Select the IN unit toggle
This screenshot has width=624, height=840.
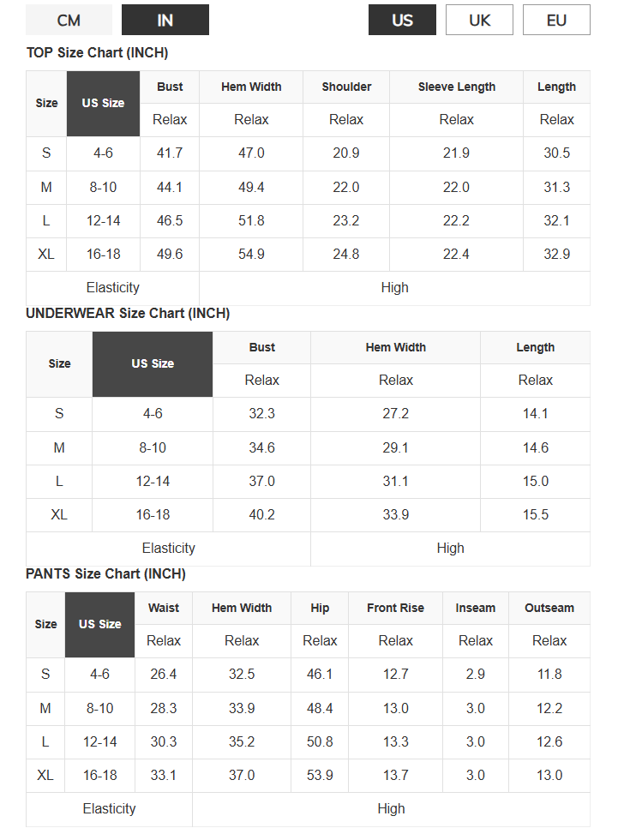point(165,21)
